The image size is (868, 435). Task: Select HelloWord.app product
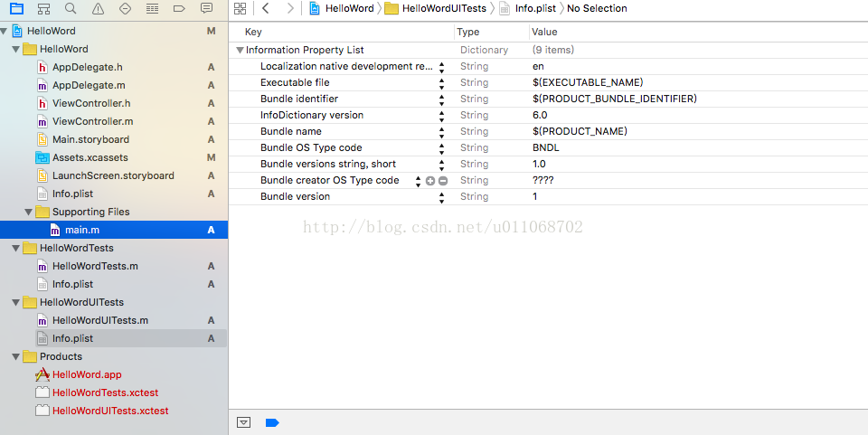tap(87, 374)
